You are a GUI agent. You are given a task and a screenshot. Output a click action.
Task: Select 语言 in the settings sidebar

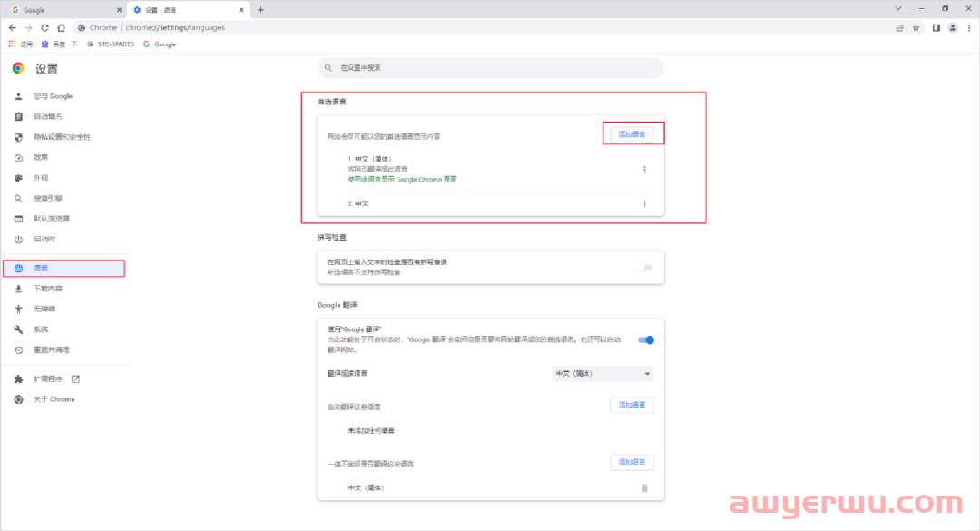[x=64, y=269]
